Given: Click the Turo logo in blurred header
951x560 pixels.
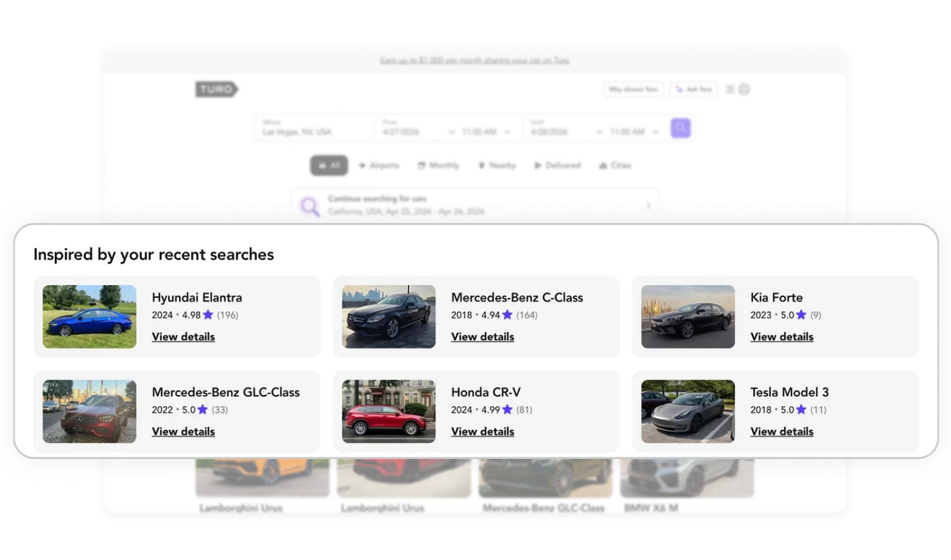Looking at the screenshot, I should pos(217,90).
